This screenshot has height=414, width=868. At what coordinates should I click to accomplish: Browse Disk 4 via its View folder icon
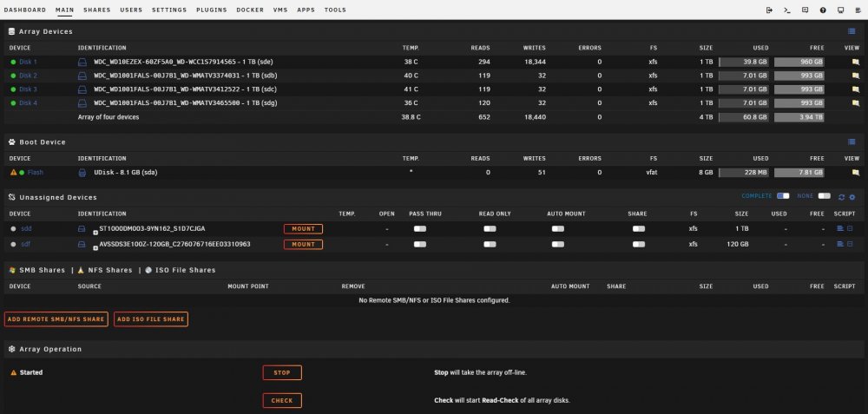click(x=855, y=103)
